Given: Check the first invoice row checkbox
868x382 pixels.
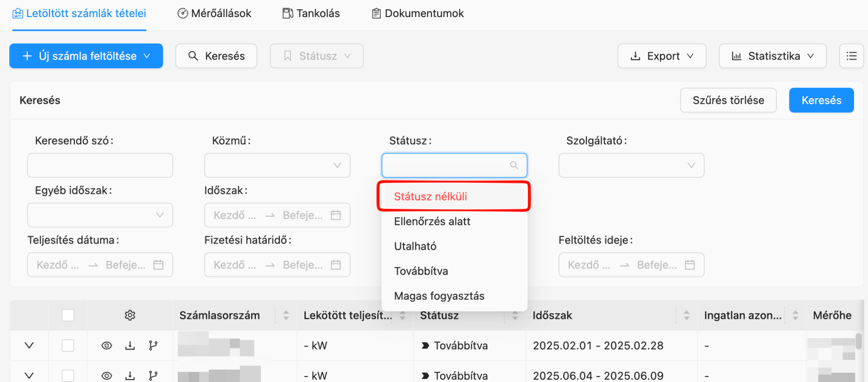Looking at the screenshot, I should point(68,346).
